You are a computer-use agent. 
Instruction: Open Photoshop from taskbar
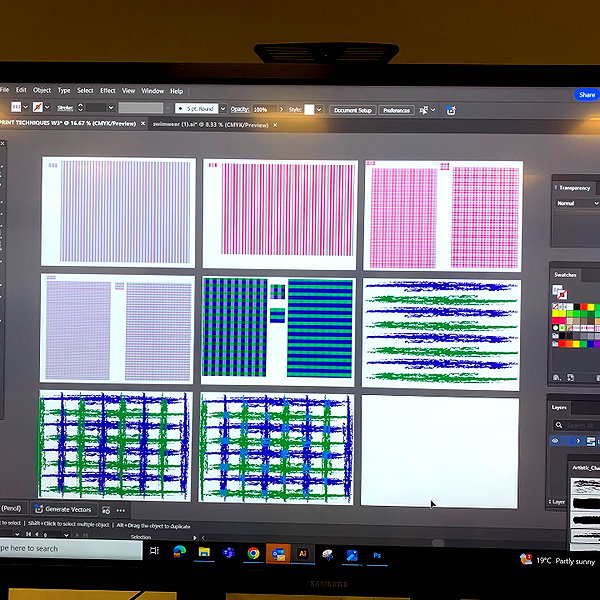(377, 556)
